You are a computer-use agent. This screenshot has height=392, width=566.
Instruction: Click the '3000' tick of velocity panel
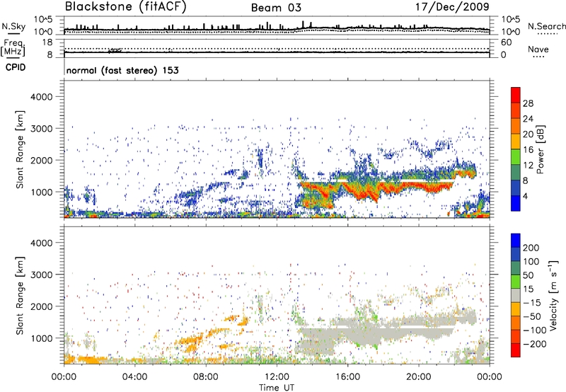point(41,275)
